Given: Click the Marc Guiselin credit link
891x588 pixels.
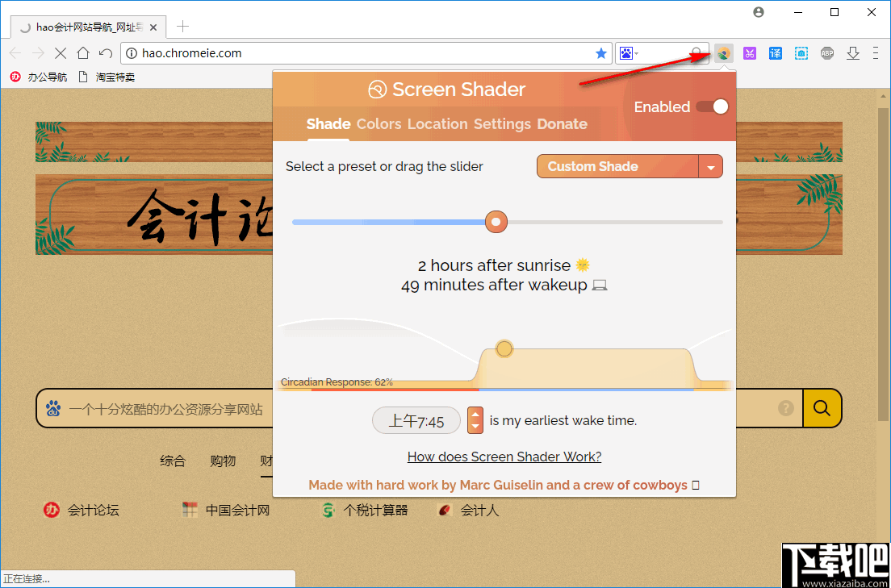Looking at the screenshot, I should point(504,485).
